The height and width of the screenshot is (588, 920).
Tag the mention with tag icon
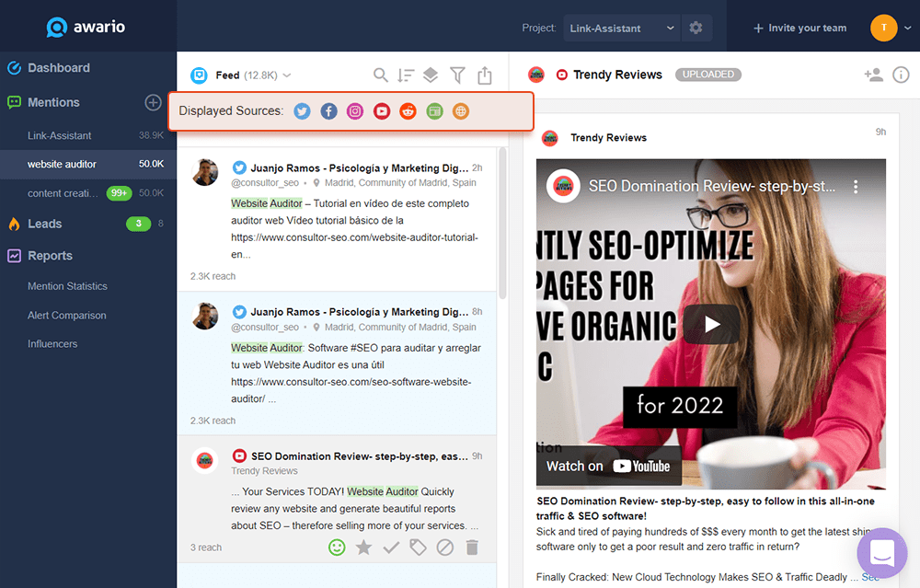point(418,548)
